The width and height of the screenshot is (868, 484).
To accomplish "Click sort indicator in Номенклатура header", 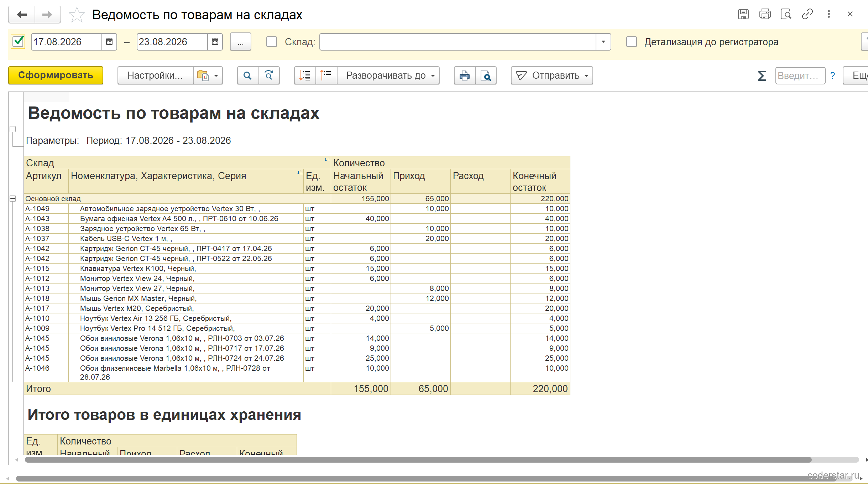I will pos(300,173).
